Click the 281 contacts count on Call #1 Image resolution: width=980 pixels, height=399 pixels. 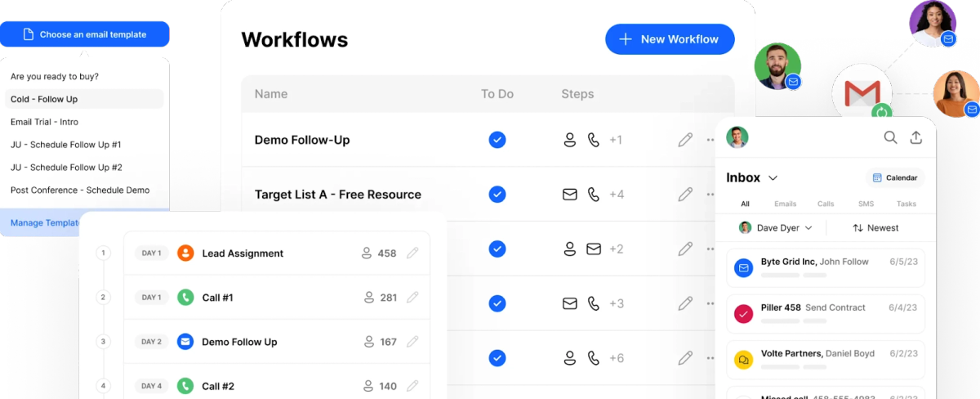coord(379,298)
